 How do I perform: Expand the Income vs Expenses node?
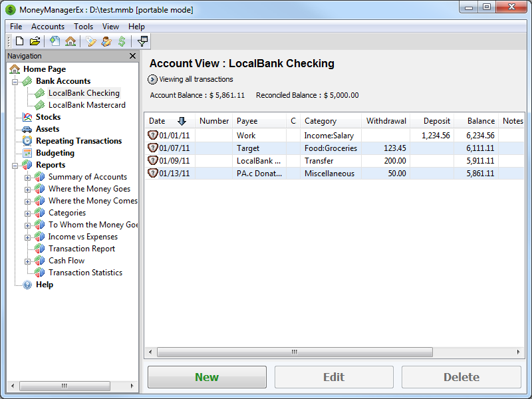click(x=27, y=237)
